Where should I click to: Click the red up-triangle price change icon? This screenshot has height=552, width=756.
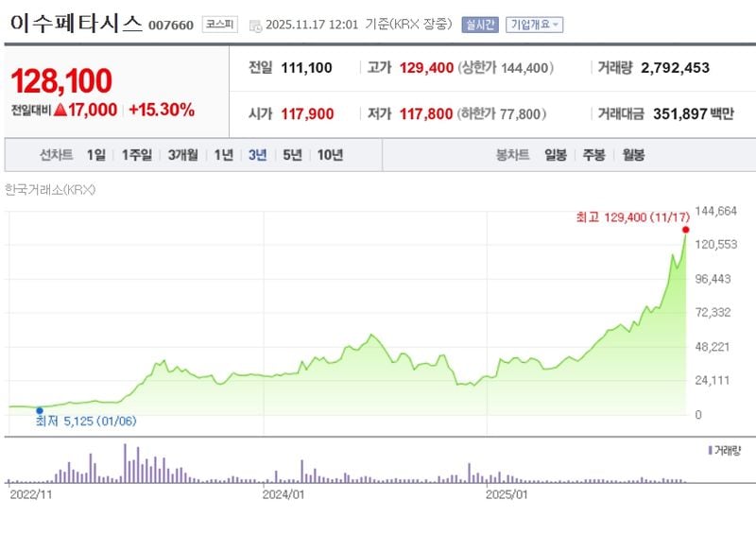[x=60, y=110]
